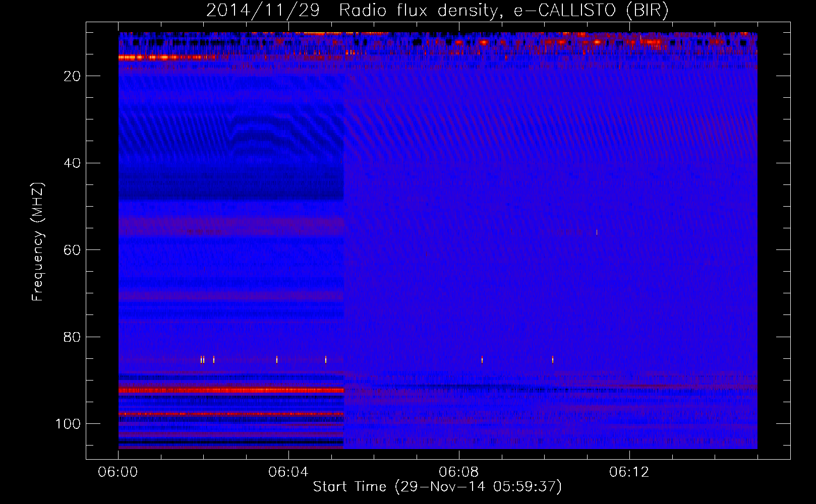
Task: Click the '06:12' time tick label
Action: tap(629, 472)
